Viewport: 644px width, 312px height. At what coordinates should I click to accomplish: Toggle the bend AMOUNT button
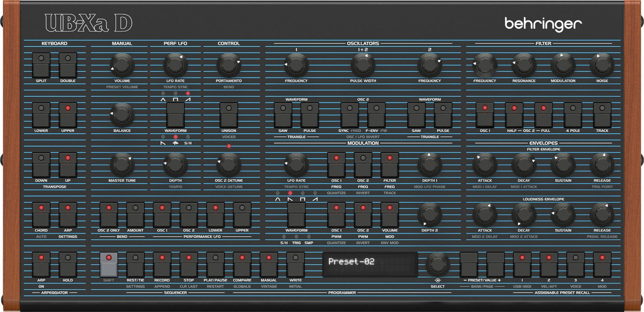(135, 214)
